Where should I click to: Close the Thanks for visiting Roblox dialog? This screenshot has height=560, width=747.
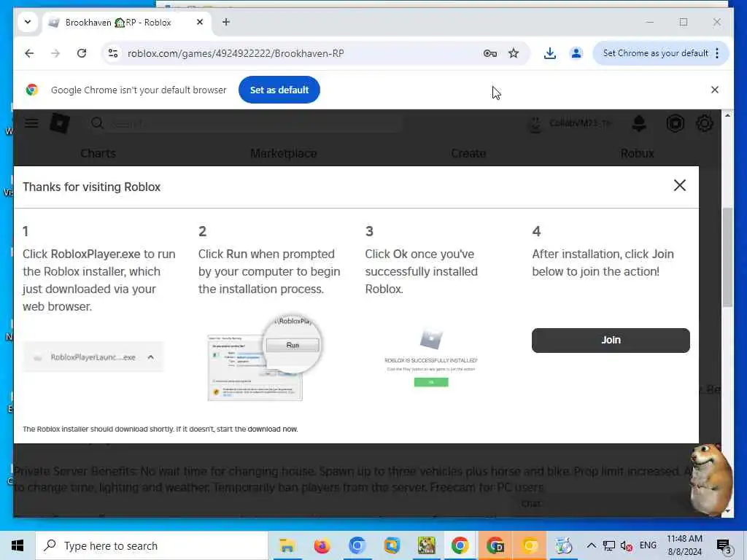tap(680, 185)
